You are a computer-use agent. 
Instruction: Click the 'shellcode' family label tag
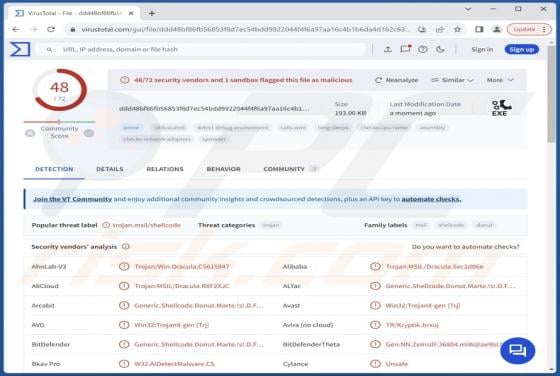451,225
